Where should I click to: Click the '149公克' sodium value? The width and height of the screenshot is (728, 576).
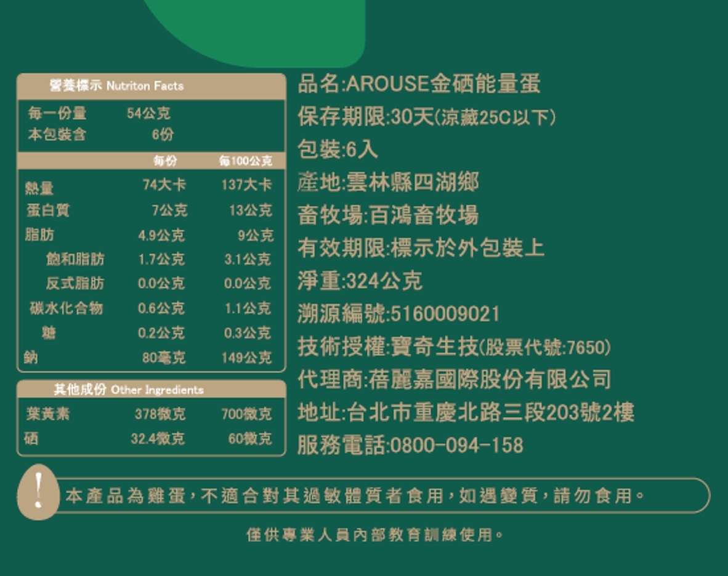[x=246, y=358]
